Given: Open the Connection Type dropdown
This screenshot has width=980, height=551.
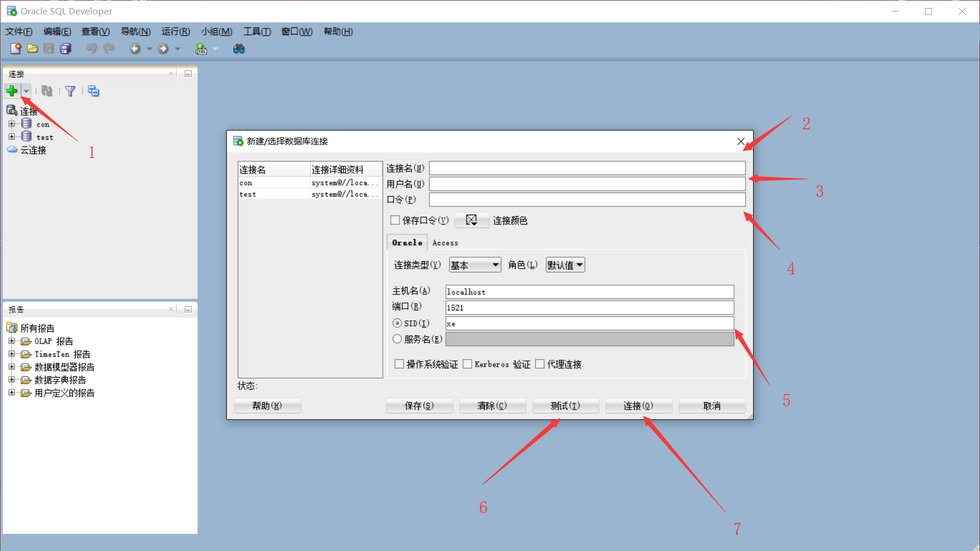Looking at the screenshot, I should [475, 265].
